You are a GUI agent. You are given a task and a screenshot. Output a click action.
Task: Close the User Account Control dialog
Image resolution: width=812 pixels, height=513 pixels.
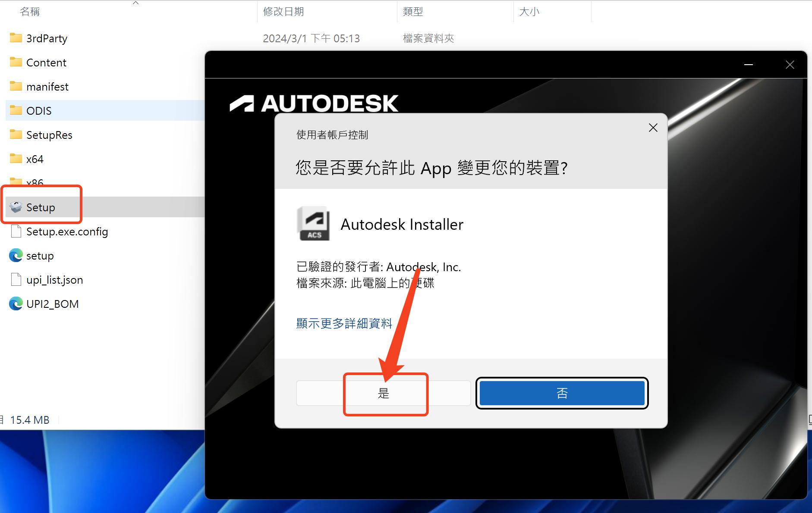pyautogui.click(x=653, y=128)
